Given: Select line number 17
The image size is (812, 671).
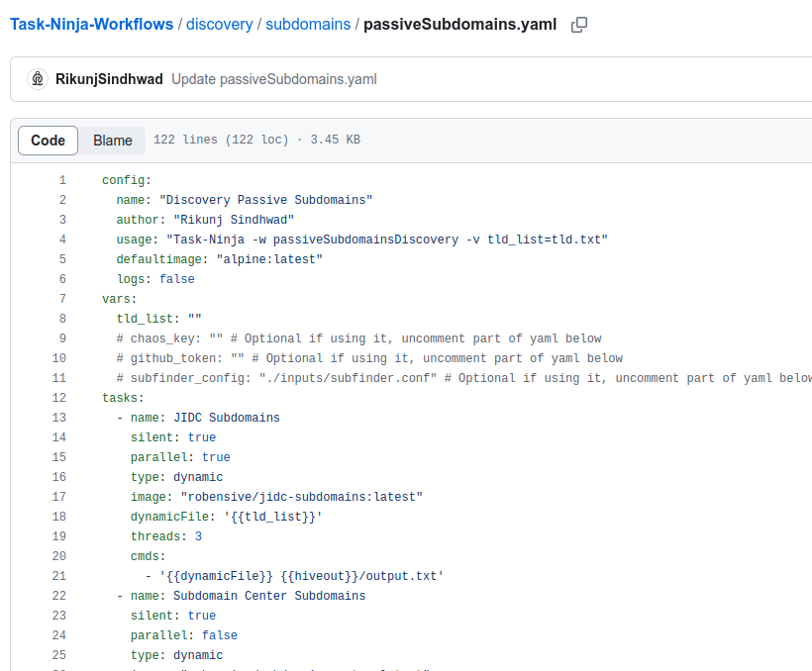Looking at the screenshot, I should (59, 497).
